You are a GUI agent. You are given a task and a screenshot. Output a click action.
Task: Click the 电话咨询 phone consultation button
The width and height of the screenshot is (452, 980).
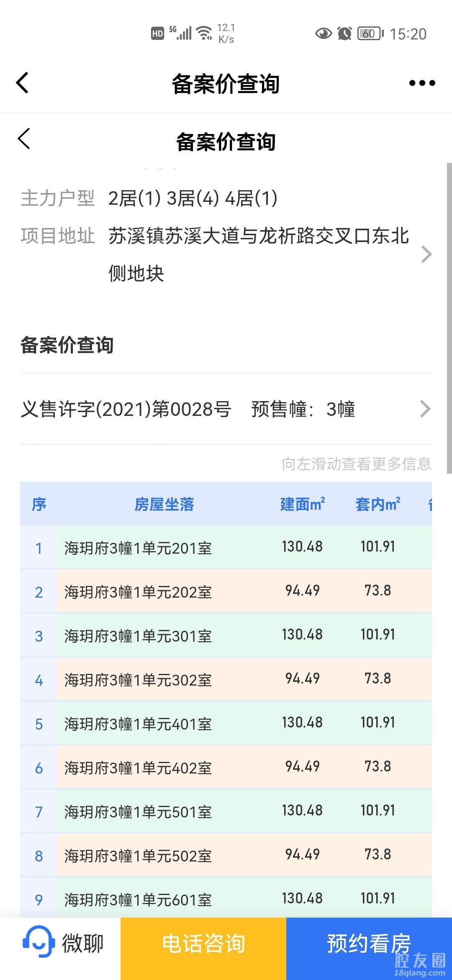point(203,944)
